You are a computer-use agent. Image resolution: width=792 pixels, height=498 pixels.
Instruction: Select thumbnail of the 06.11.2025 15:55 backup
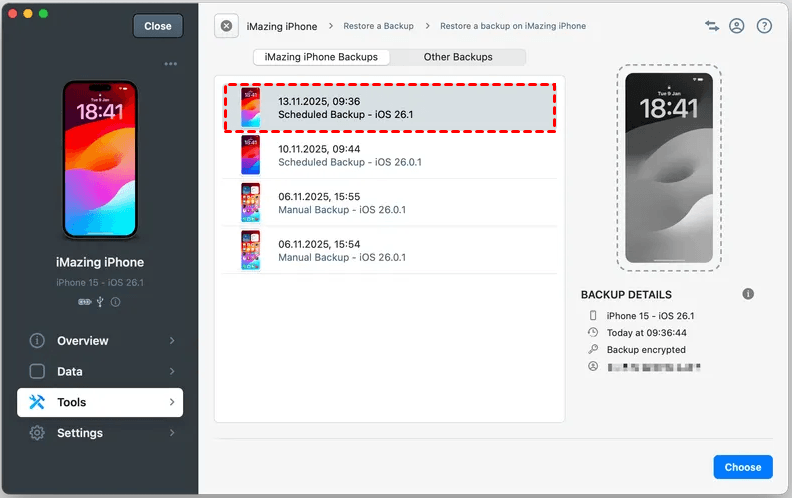pos(251,203)
